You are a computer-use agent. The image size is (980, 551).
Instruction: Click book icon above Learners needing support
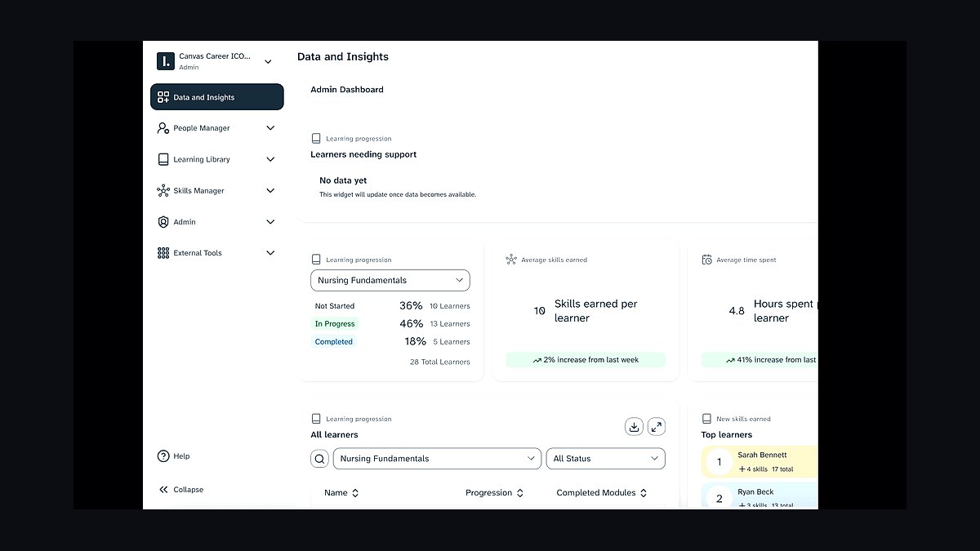(316, 139)
